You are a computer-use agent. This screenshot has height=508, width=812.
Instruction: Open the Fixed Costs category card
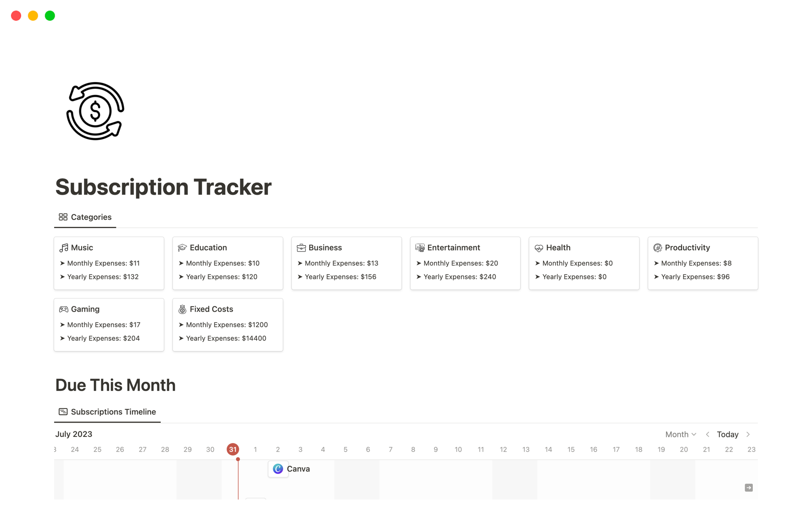click(x=228, y=325)
